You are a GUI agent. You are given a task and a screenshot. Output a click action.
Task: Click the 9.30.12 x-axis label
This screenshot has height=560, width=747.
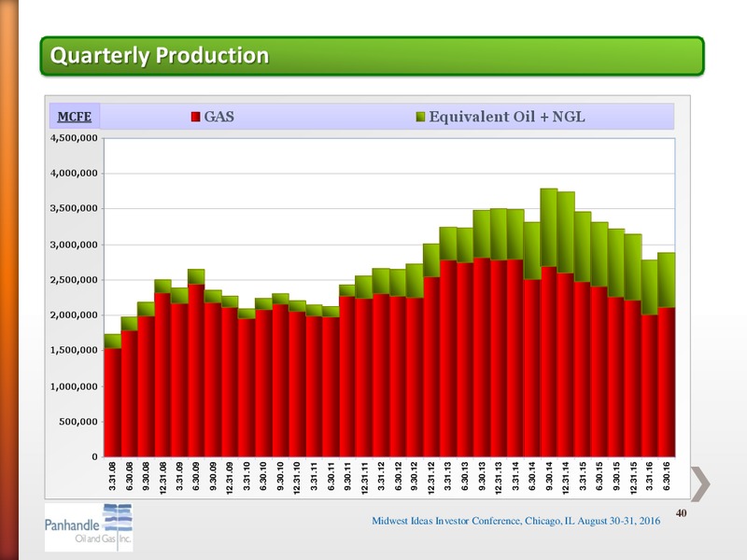tap(415, 476)
